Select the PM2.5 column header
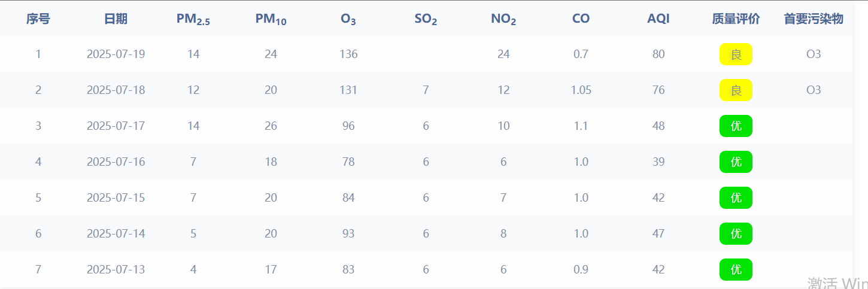The width and height of the screenshot is (868, 289). pyautogui.click(x=193, y=19)
